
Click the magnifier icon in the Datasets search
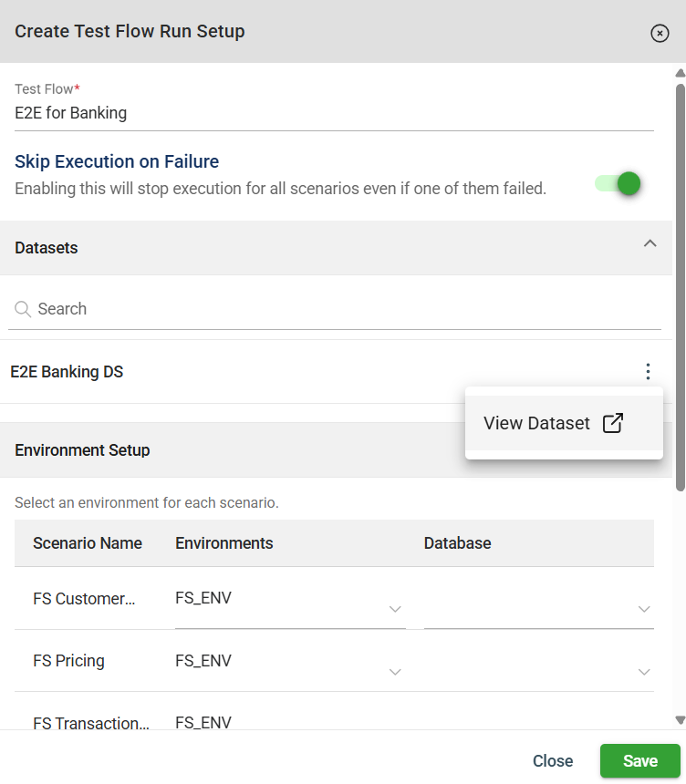pos(24,309)
